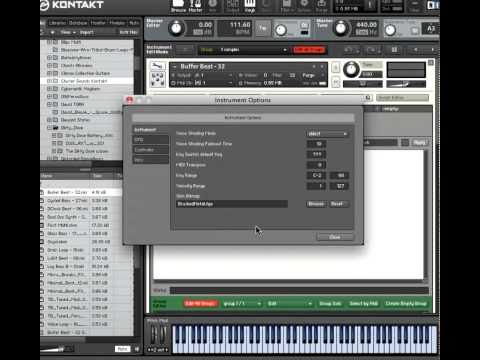Click the Tap tempo button

point(263,28)
